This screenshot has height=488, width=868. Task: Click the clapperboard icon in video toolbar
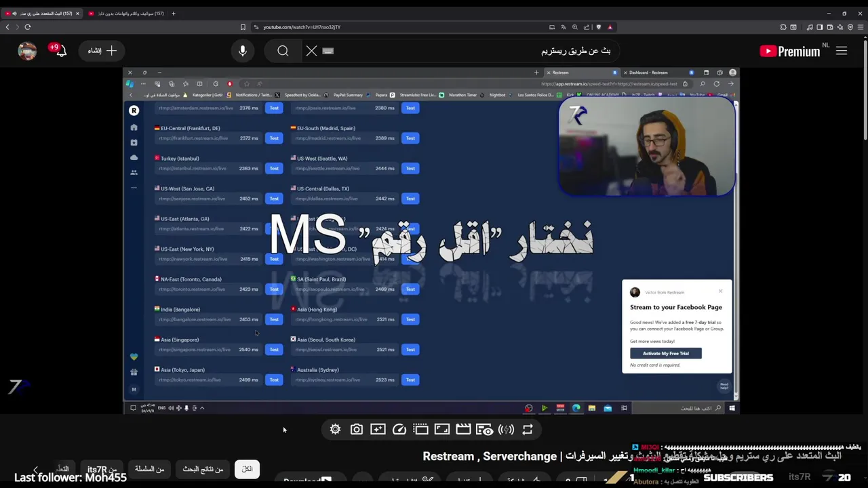click(x=463, y=429)
